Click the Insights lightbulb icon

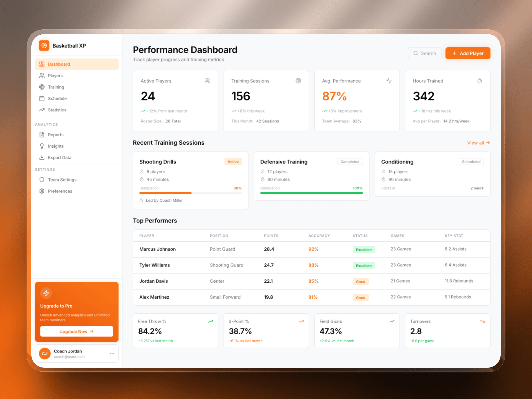[x=42, y=146]
